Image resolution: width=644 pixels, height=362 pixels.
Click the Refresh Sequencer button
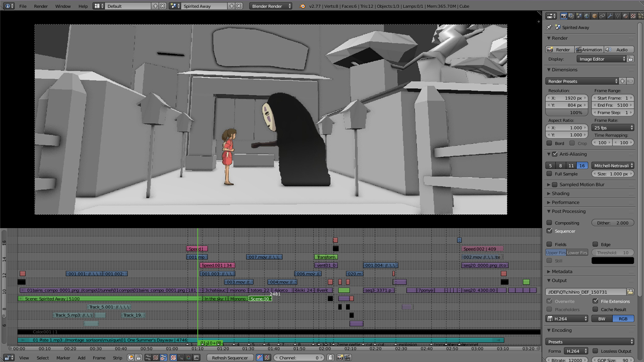[230, 358]
